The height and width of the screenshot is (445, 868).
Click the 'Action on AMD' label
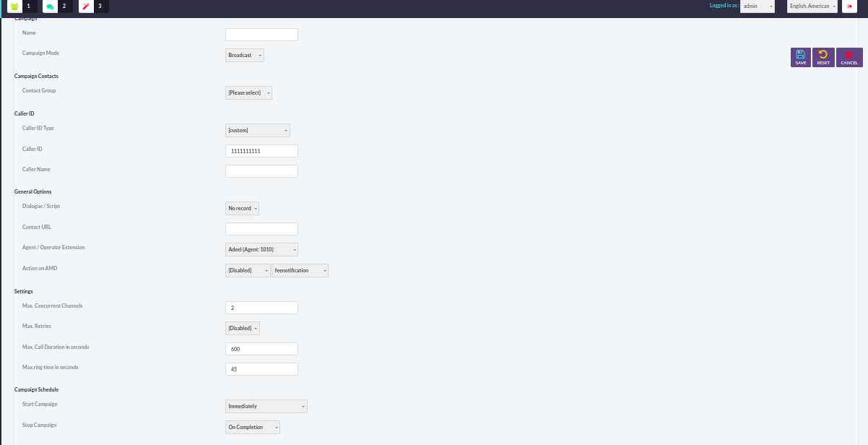(40, 268)
